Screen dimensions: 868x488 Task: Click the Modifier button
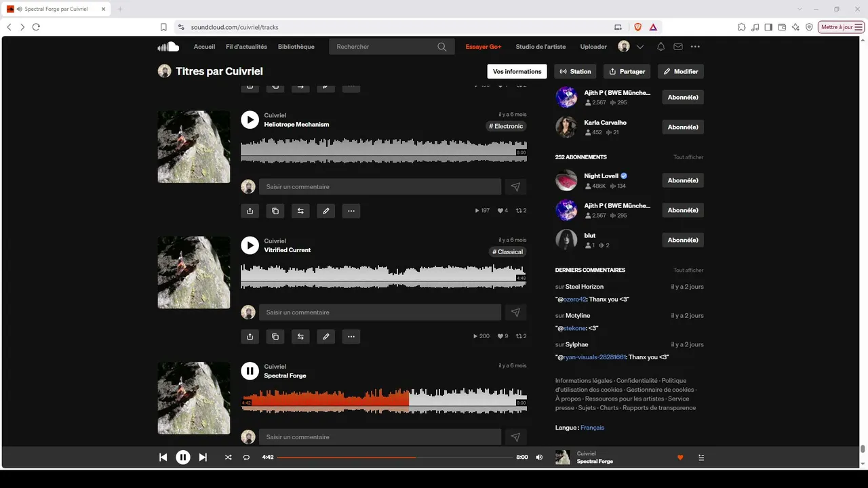pyautogui.click(x=681, y=71)
